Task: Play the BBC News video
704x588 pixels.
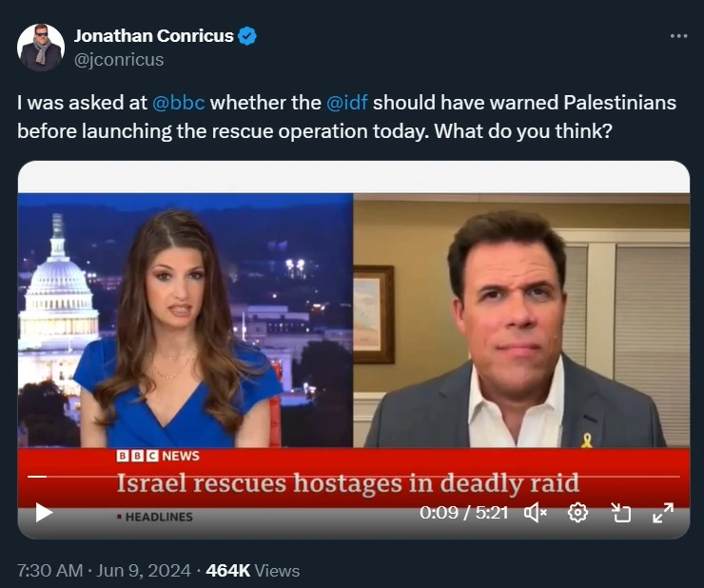Action: (44, 513)
